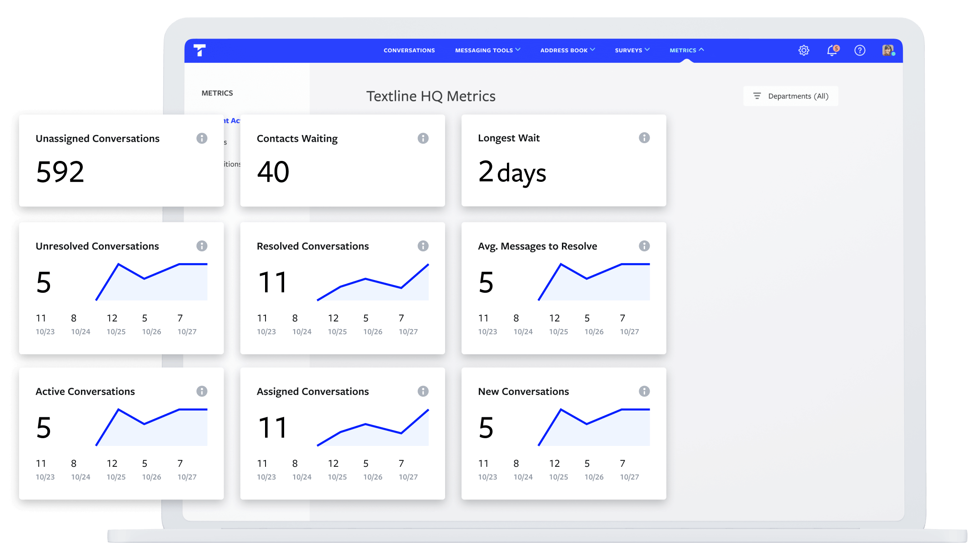This screenshot has height=560, width=972.
Task: Click the help question mark icon
Action: [x=860, y=50]
